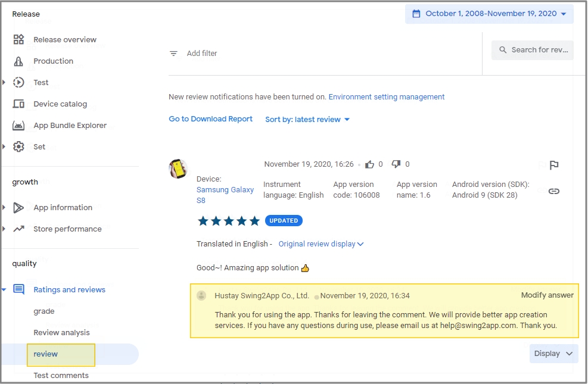Click the App Bundle Explorer icon
Screen dimensions: 588x384
click(x=19, y=126)
